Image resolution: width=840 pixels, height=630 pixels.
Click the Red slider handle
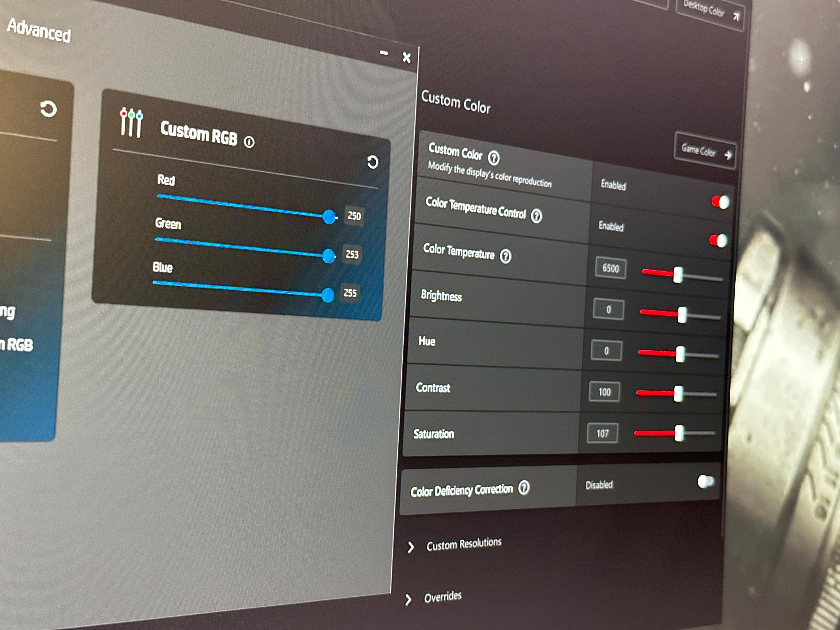click(x=329, y=217)
